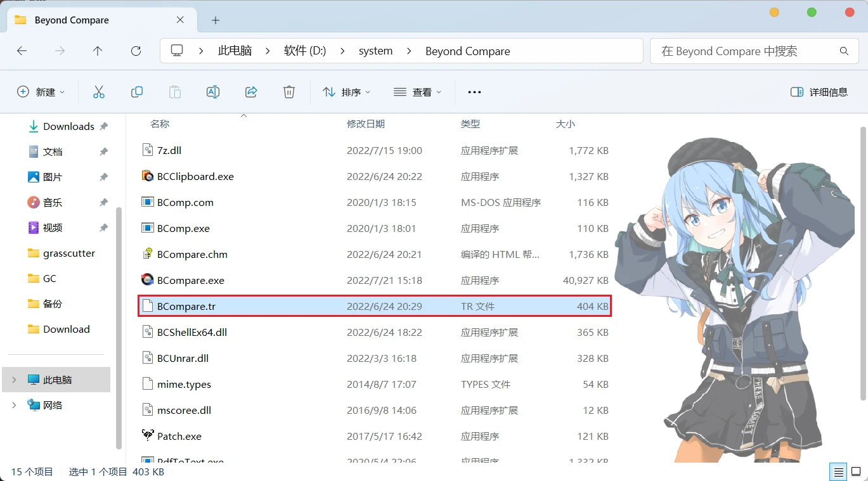The height and width of the screenshot is (481, 868).
Task: Sort by 修改日期 column header
Action: click(x=366, y=124)
